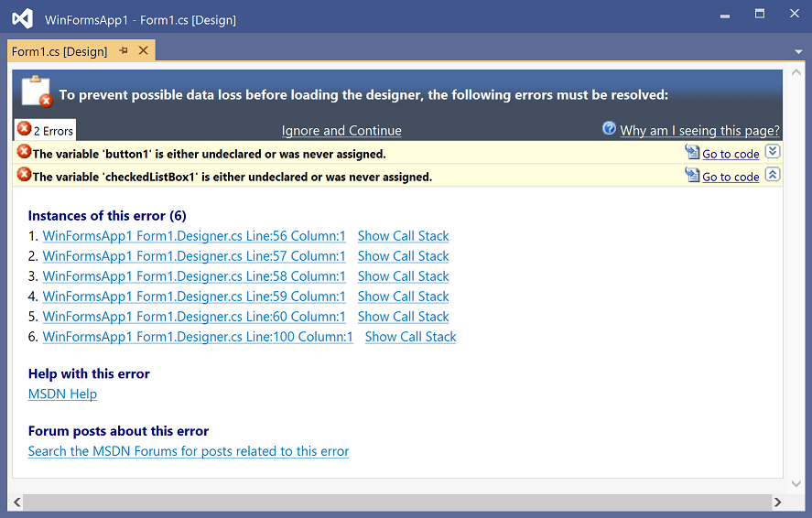Pin the Form1.cs [Design] tab
Viewport: 812px width, 518px height.
coord(124,50)
